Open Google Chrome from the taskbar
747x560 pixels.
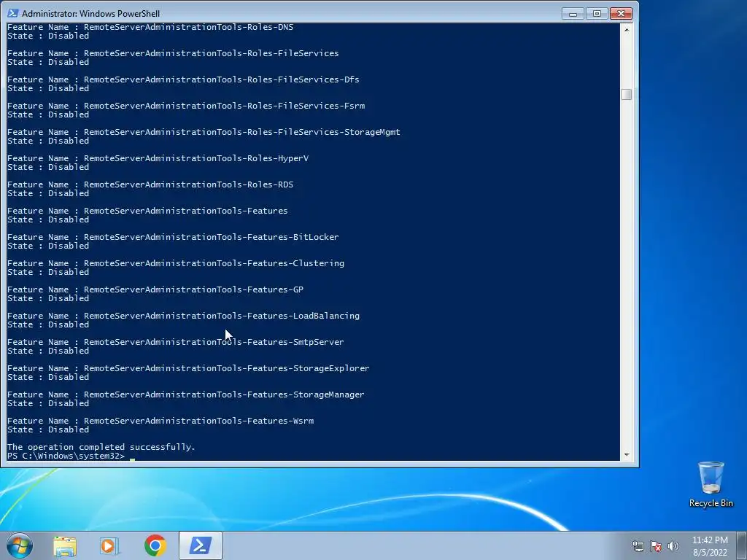click(155, 545)
